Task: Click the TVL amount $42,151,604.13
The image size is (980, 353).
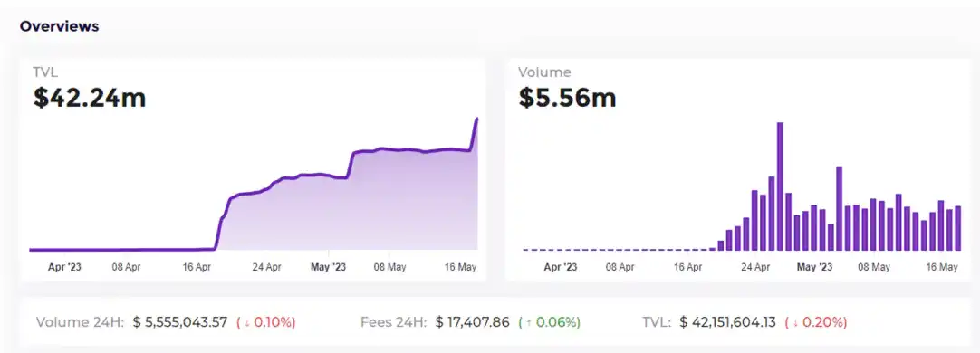Action: 727,323
